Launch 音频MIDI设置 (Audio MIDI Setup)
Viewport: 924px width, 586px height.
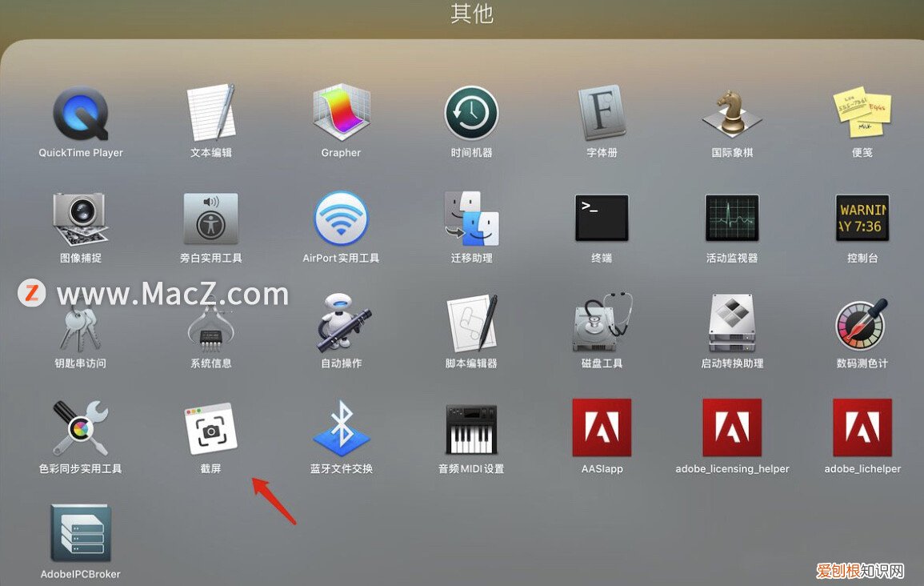tap(471, 428)
